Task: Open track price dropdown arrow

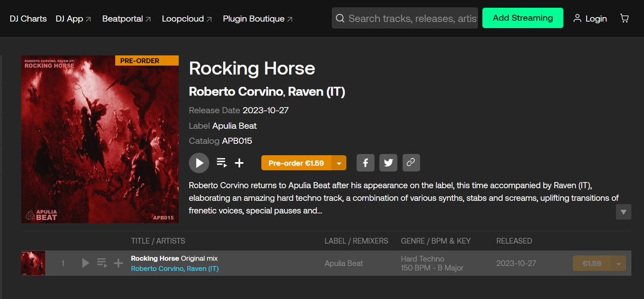Action: tap(618, 263)
